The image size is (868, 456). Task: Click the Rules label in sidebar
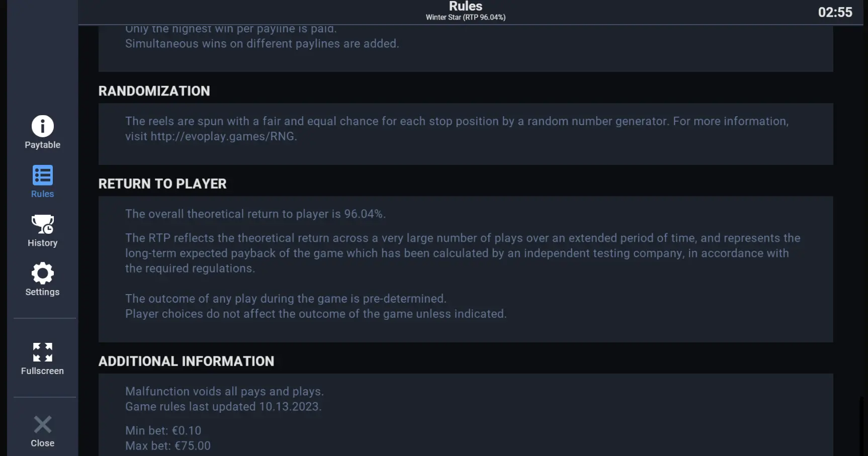(43, 194)
